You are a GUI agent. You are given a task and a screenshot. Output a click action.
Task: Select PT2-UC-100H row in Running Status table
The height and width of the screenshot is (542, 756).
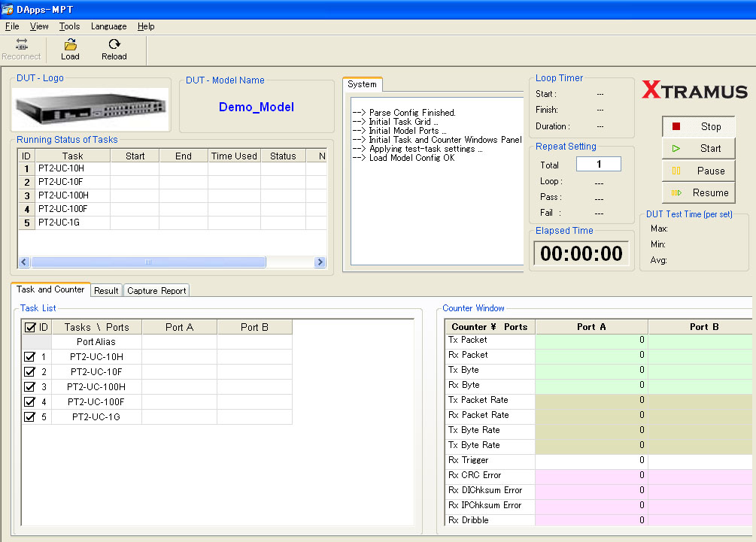172,195
